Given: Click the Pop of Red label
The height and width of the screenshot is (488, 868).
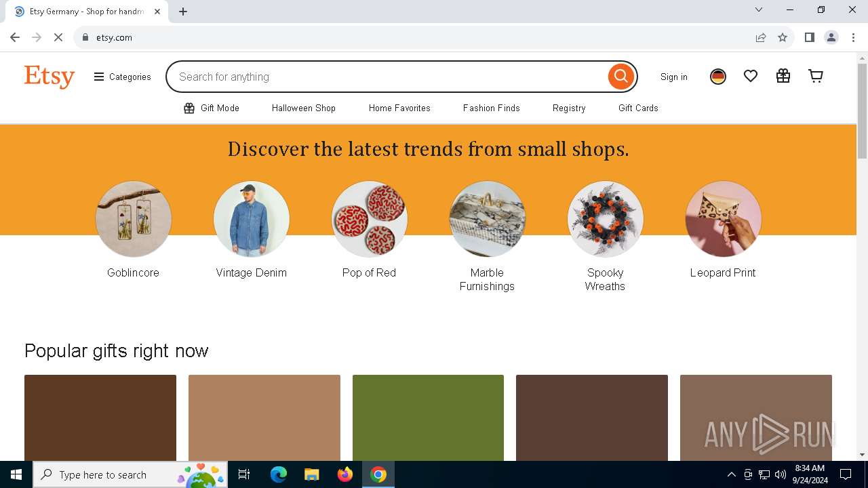Looking at the screenshot, I should pos(369,272).
